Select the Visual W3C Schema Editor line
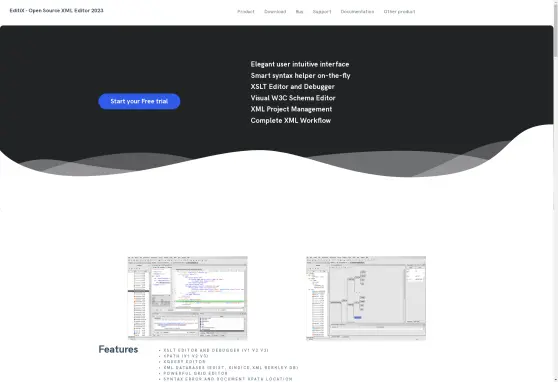558x382 pixels. tap(293, 98)
